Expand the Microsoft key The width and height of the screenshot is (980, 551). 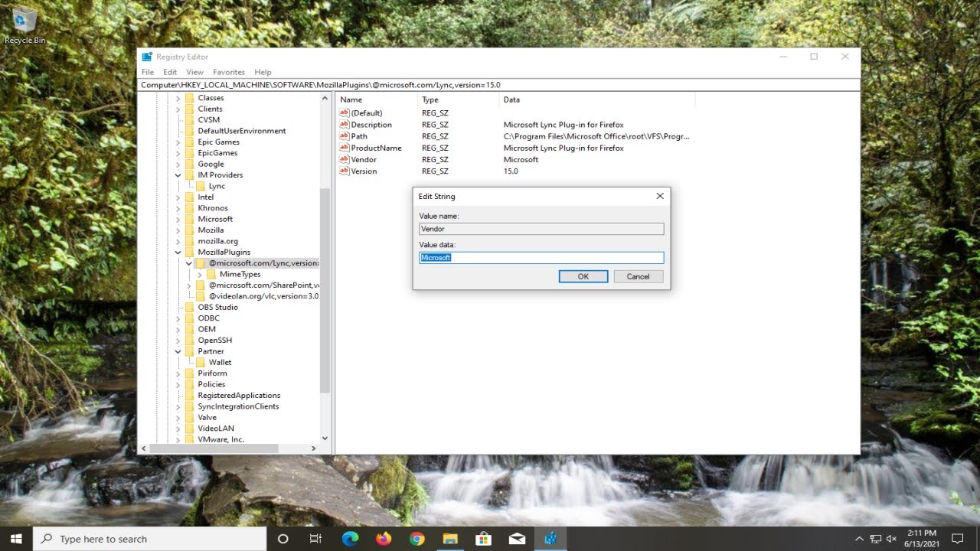point(178,219)
